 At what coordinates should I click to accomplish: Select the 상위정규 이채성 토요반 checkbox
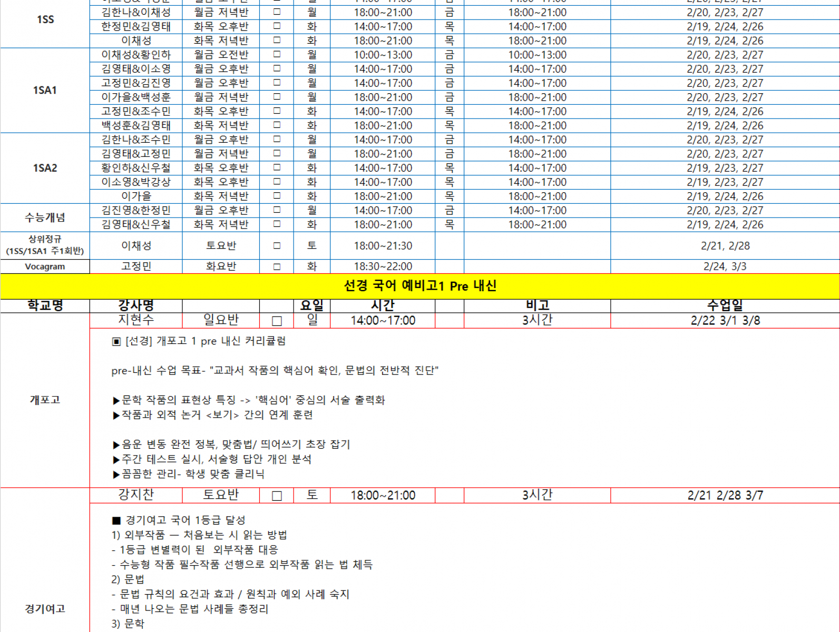[x=277, y=246]
